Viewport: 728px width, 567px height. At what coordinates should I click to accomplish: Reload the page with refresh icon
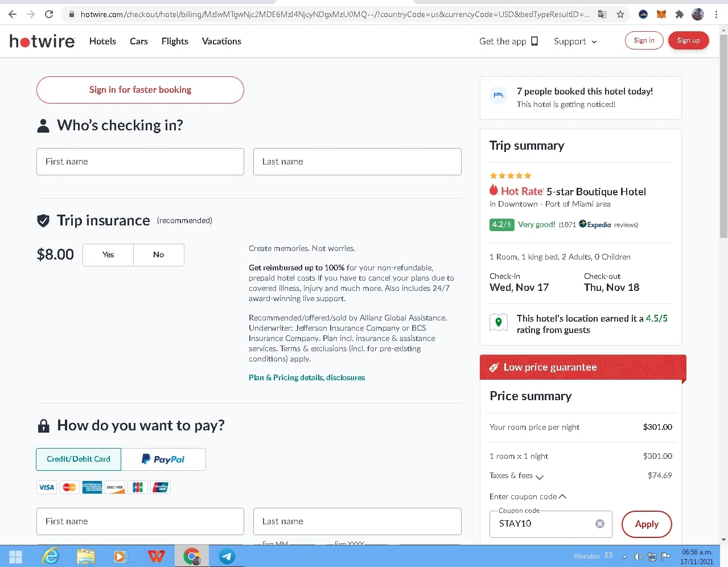49,14
